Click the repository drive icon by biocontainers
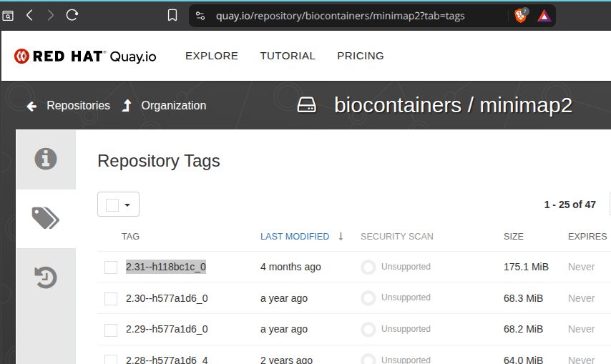This screenshot has height=364, width=611. 307,105
